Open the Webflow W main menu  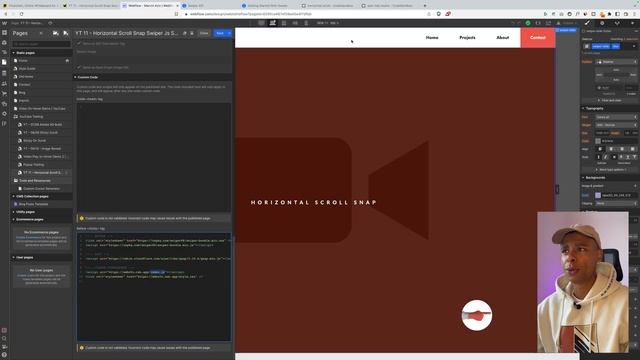coord(4,23)
